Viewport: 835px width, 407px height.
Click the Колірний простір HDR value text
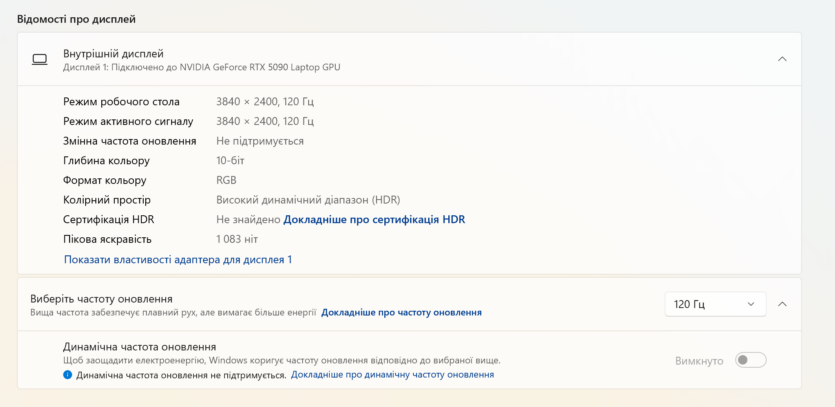[x=308, y=200]
